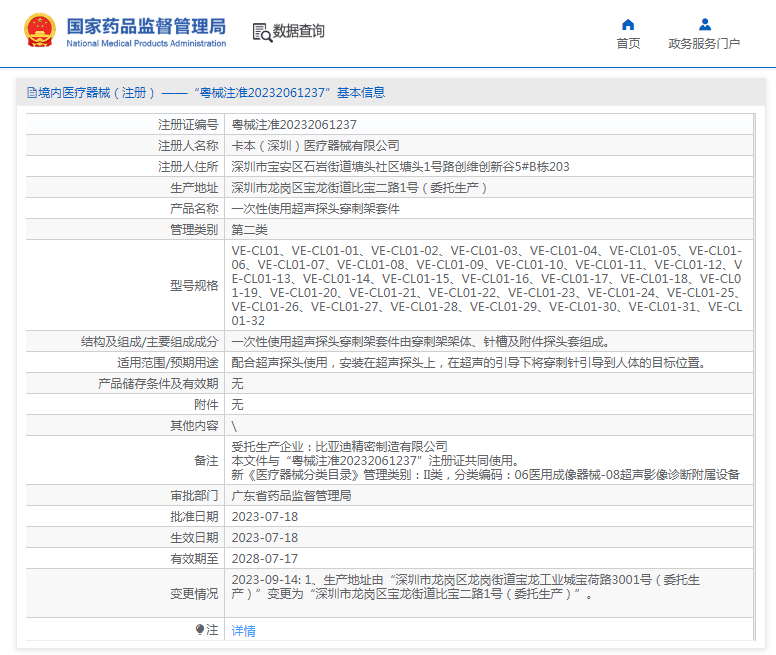Viewport: 776px width, 655px height.
Task: Click 国家药品监督管理局 title
Action: coord(146,26)
